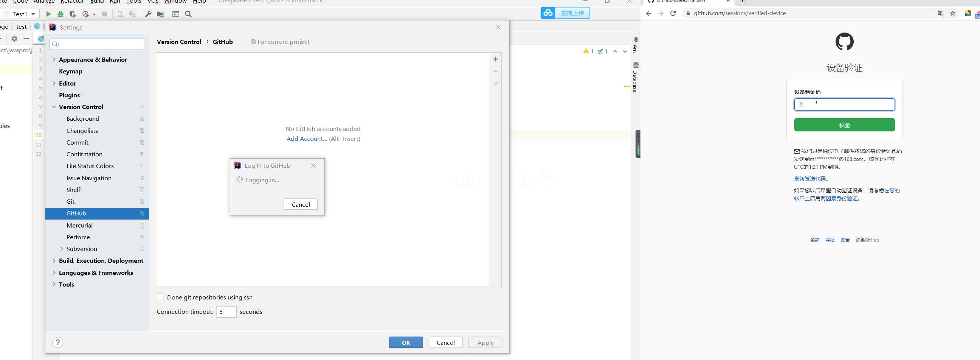The image size is (980, 360).
Task: Open settings via wrench icon in toolbar
Action: tap(148, 14)
